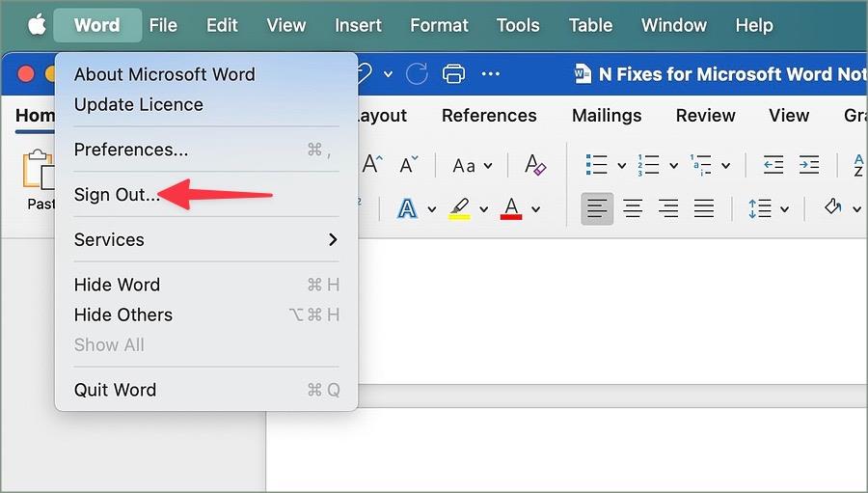Click the Shading paint bucket icon

pyautogui.click(x=833, y=207)
